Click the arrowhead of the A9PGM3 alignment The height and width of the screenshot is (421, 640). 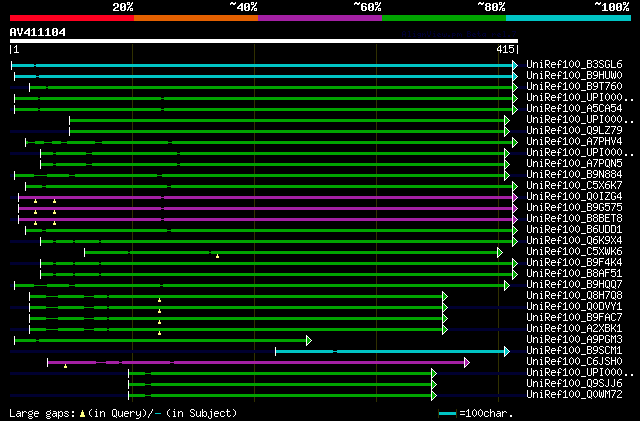[308, 340]
